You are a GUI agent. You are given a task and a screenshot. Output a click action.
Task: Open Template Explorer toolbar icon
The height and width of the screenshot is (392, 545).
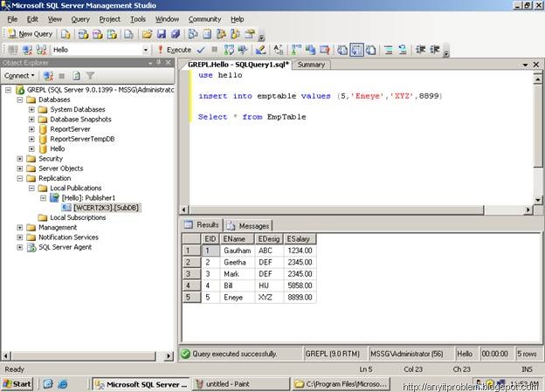[235, 34]
